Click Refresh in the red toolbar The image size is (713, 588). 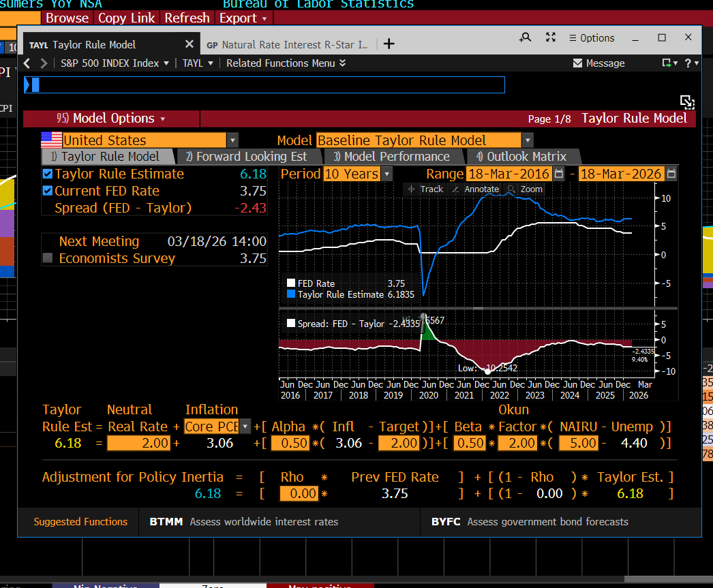pos(187,18)
